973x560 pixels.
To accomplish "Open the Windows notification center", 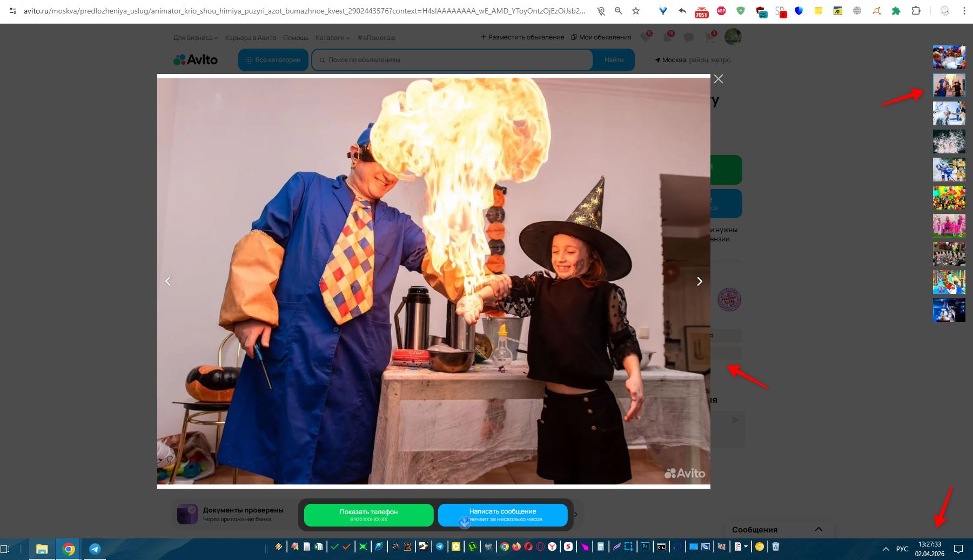I will click(x=959, y=549).
